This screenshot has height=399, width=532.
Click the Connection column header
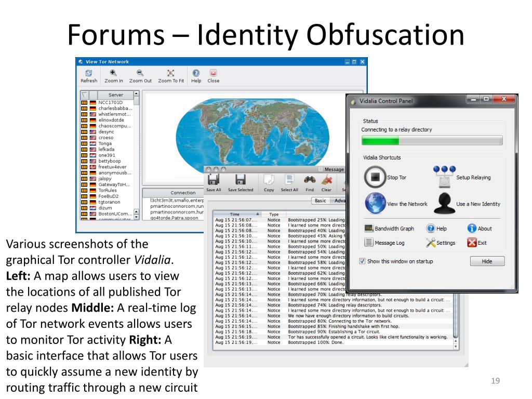[183, 192]
